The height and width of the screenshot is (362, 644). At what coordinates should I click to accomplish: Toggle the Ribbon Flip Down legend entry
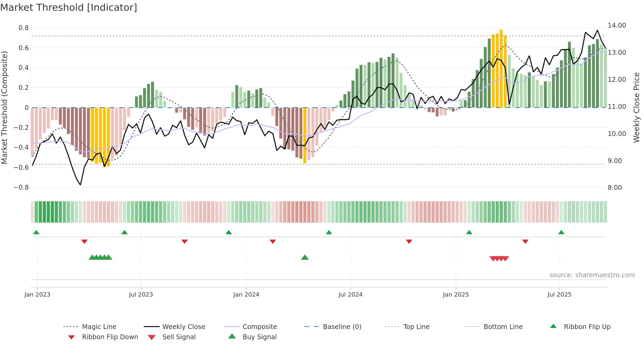[x=103, y=337]
